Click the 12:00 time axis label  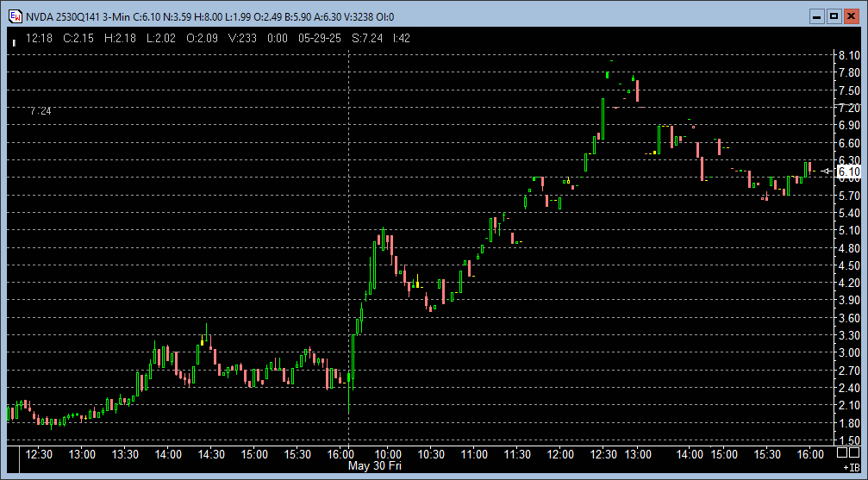coord(560,454)
